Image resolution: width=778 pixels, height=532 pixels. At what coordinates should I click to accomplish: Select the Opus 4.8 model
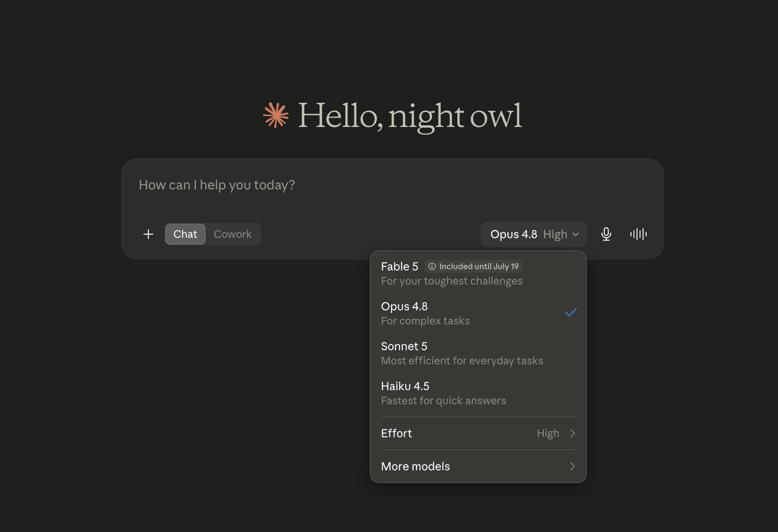click(478, 313)
